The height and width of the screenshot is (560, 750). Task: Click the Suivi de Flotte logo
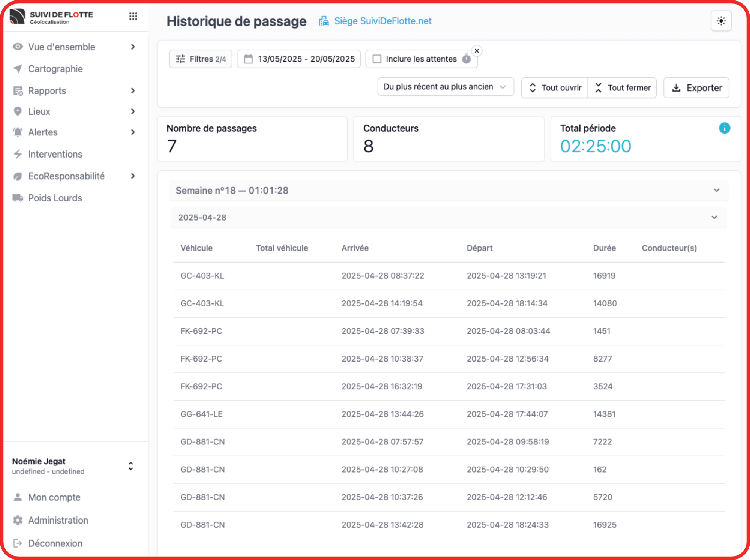51,17
